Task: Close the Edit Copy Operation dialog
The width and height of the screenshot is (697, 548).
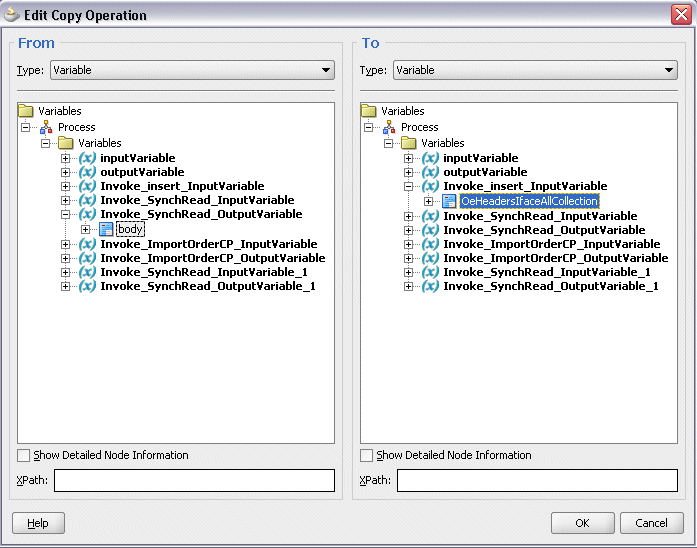Action: tap(681, 14)
